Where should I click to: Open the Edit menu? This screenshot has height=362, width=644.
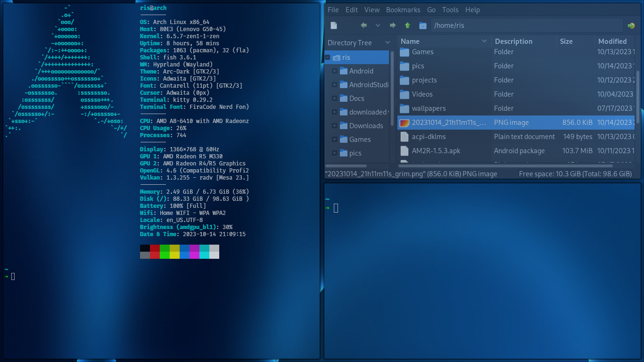pyautogui.click(x=351, y=9)
